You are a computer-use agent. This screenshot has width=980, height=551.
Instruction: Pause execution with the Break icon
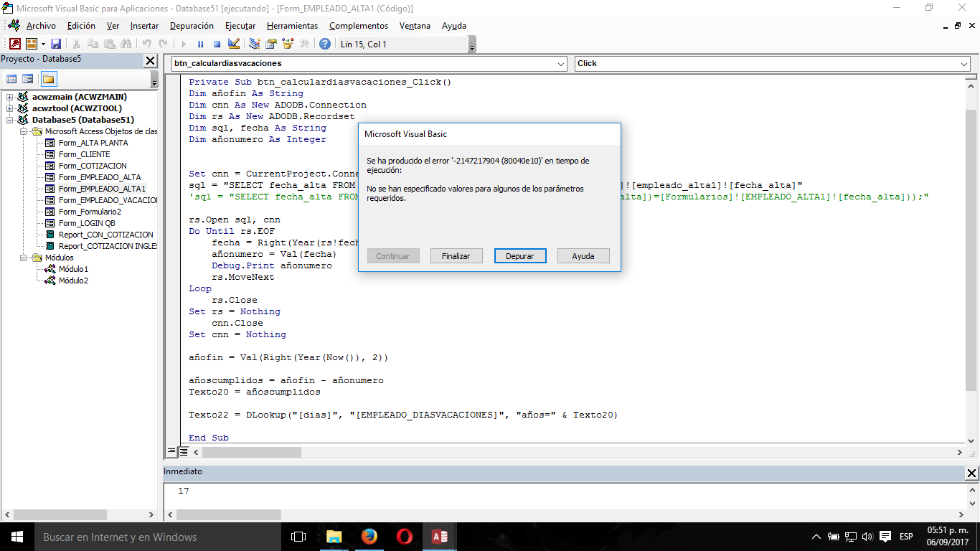201,43
